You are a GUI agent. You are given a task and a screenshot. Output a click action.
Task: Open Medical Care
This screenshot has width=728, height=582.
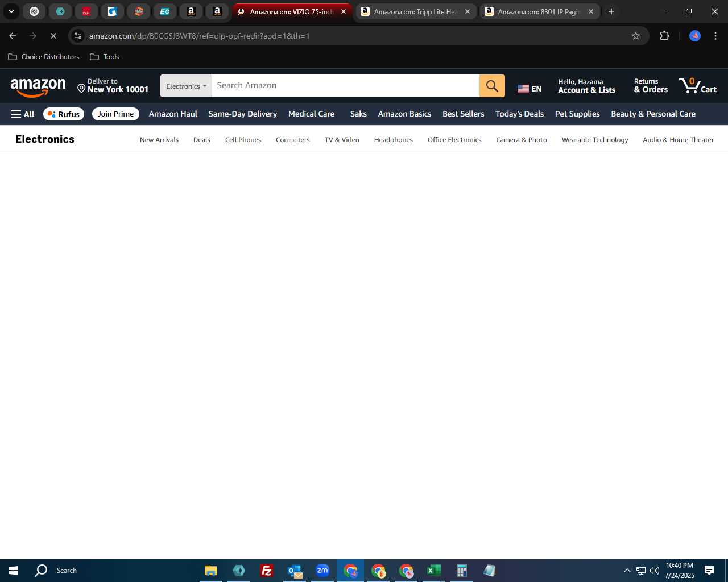(311, 114)
